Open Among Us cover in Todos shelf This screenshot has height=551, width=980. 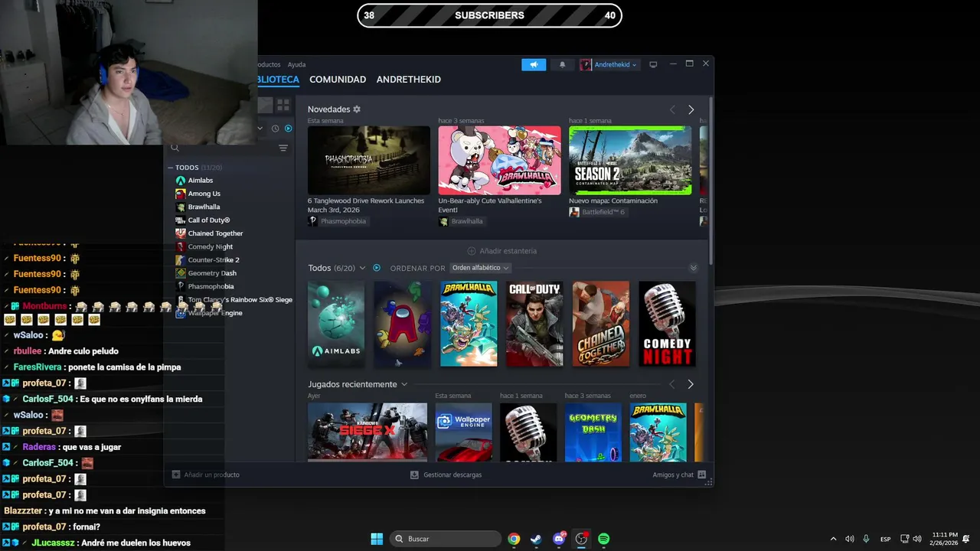[403, 324]
